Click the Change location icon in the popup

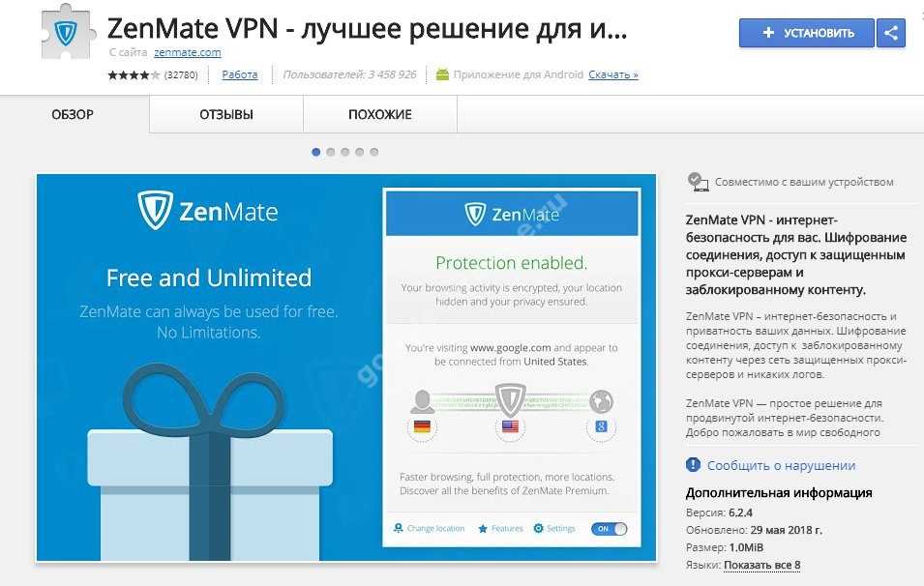(399, 528)
